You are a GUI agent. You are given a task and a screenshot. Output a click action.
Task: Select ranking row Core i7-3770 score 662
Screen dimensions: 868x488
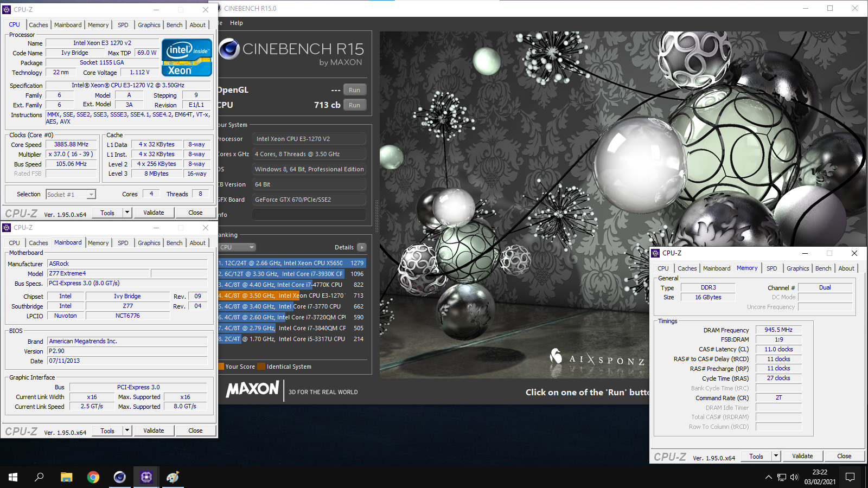292,306
